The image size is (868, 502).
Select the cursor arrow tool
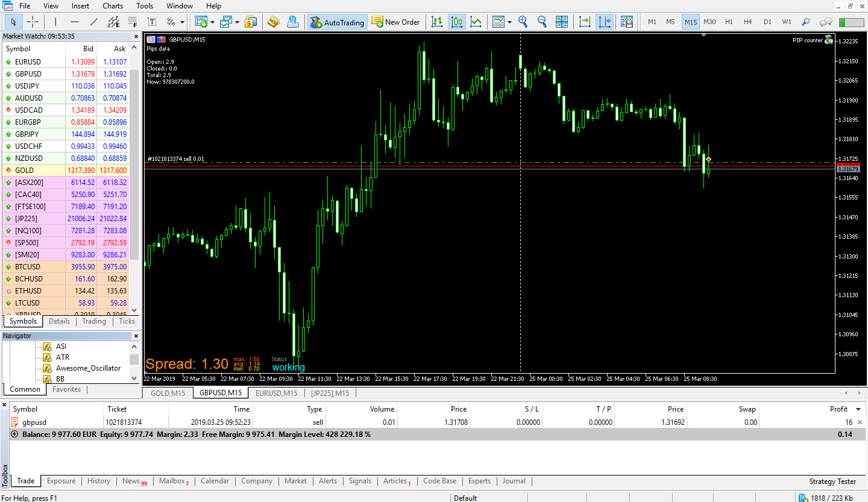(14, 22)
